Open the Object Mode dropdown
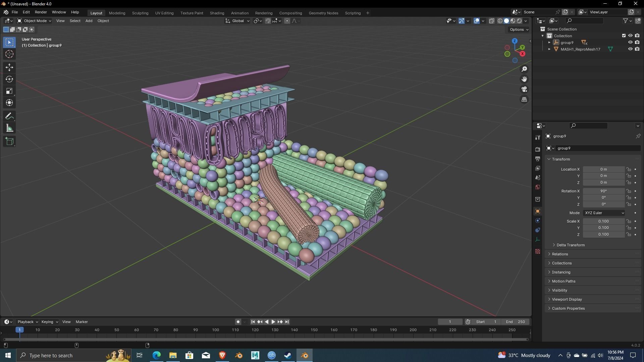Screen dimensions: 644x362 point(34,21)
